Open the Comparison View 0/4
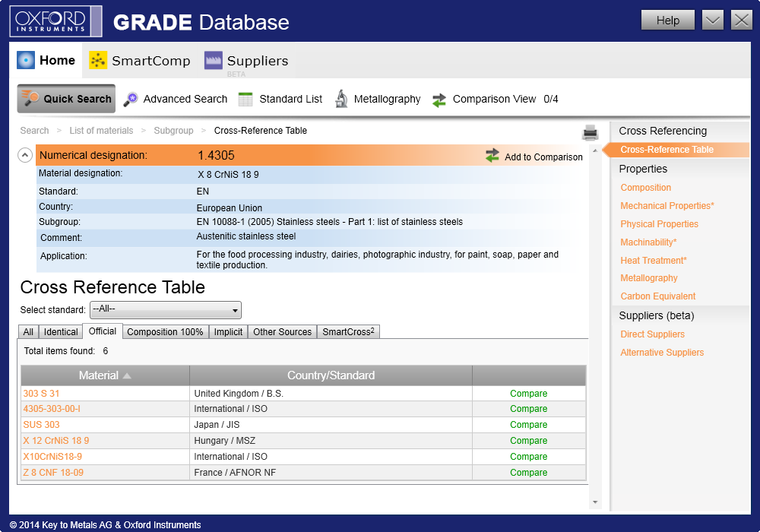 pos(495,100)
